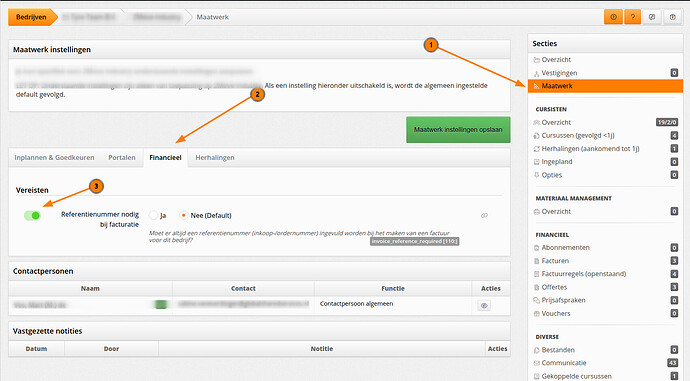The width and height of the screenshot is (690, 381).
Task: Click the Naam column header
Action: tap(90, 289)
